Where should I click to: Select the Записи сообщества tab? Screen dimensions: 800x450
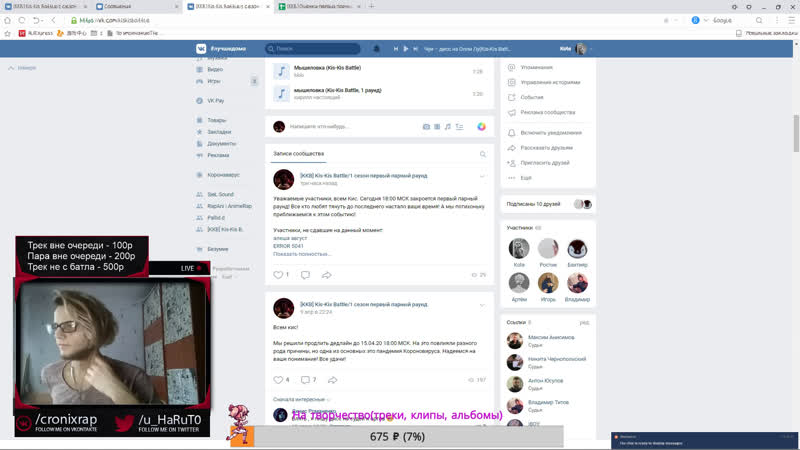(298, 154)
